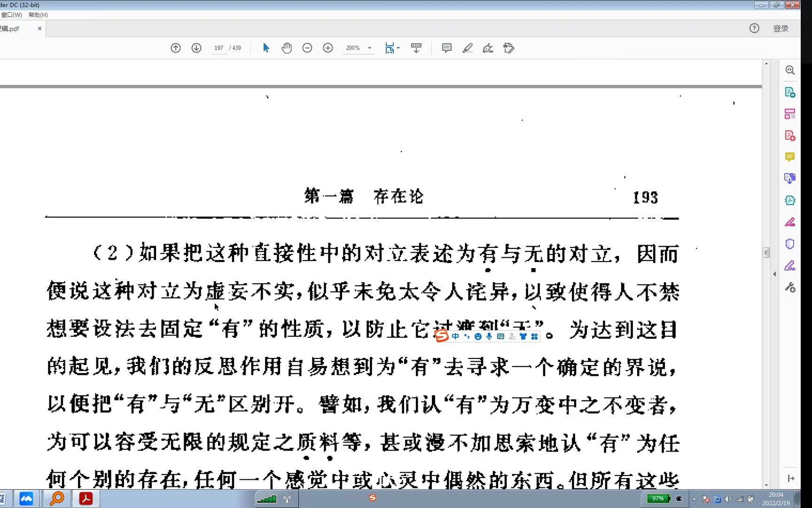Open the purple Fill & Sign tool in right panel
This screenshot has height=508, width=812.
click(x=790, y=266)
